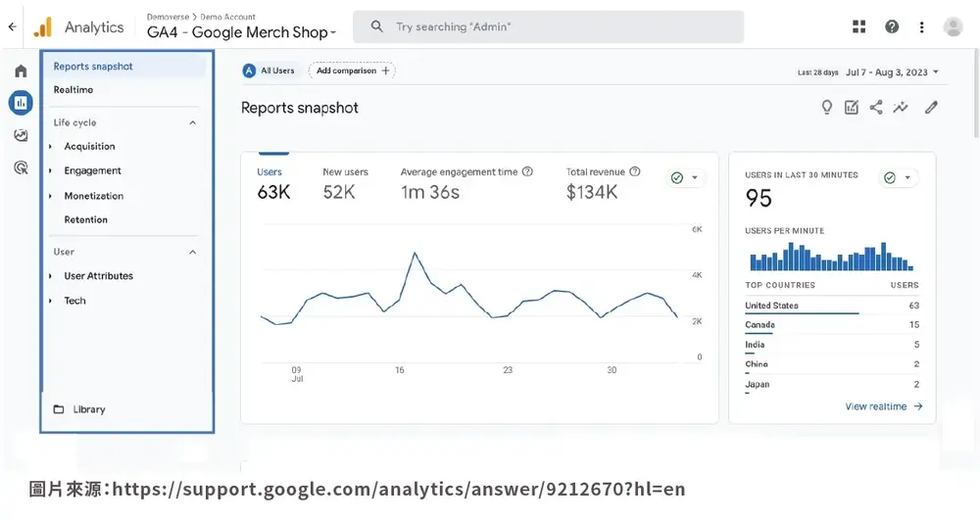Click the 95 users in last 30 minutes value
Screen dimensions: 980x520
(759, 199)
